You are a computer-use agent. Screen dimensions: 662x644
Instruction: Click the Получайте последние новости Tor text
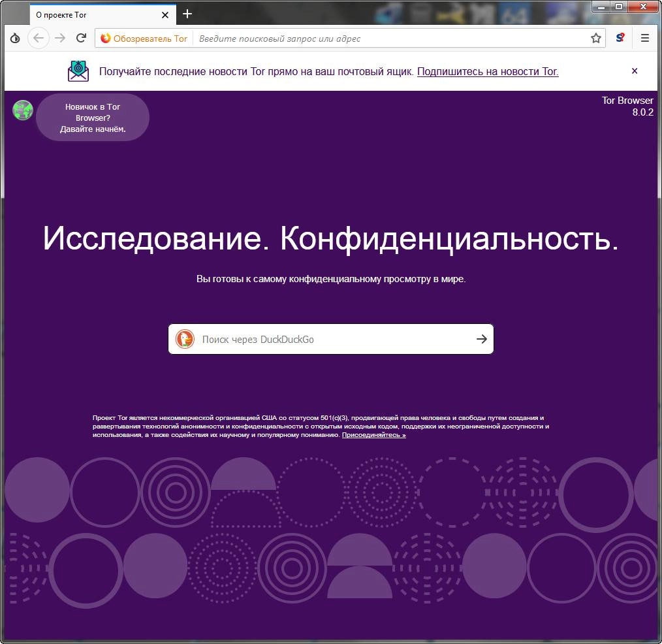pos(256,72)
